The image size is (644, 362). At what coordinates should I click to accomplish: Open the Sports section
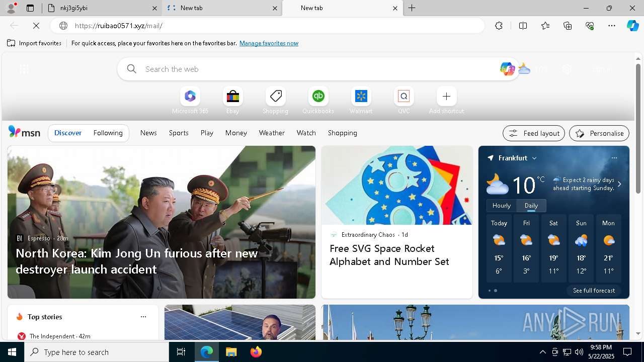click(179, 133)
